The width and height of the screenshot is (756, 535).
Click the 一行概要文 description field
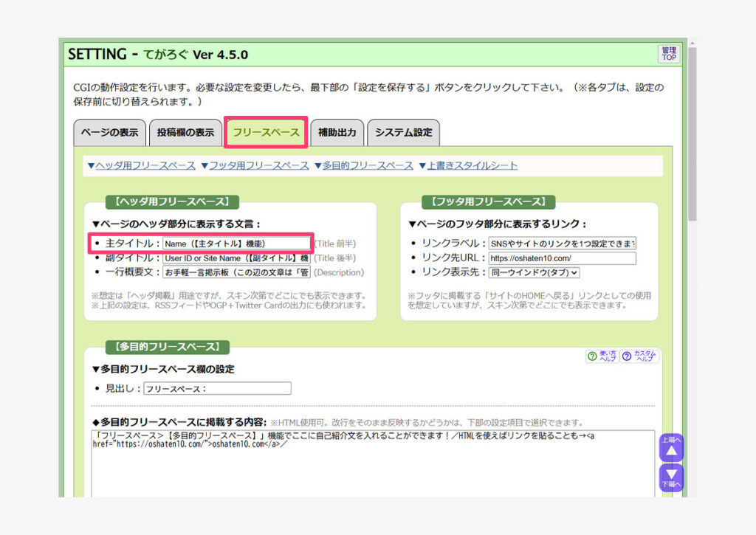[x=236, y=272]
